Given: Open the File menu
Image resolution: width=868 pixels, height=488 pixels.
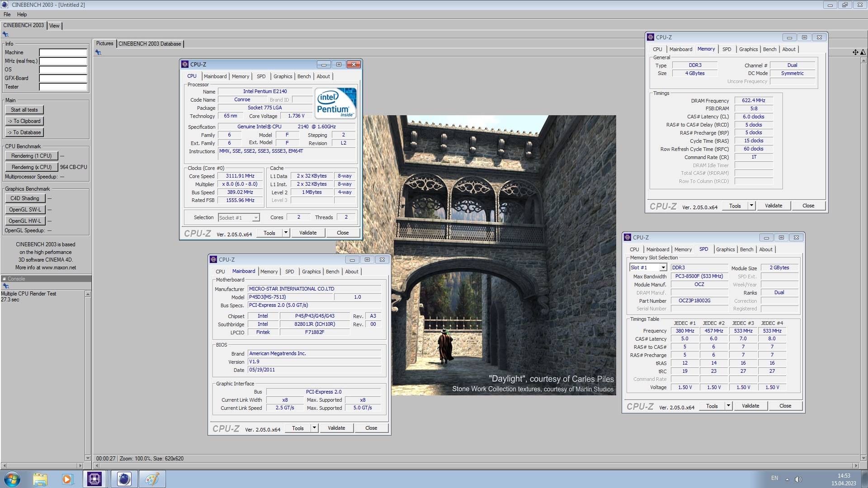Looking at the screenshot, I should point(7,14).
